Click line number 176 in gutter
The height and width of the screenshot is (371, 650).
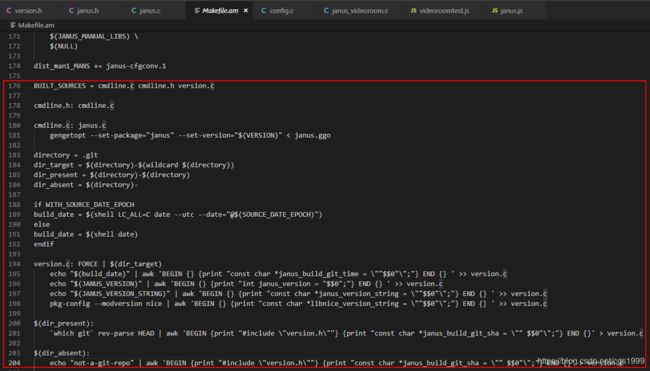(x=14, y=86)
